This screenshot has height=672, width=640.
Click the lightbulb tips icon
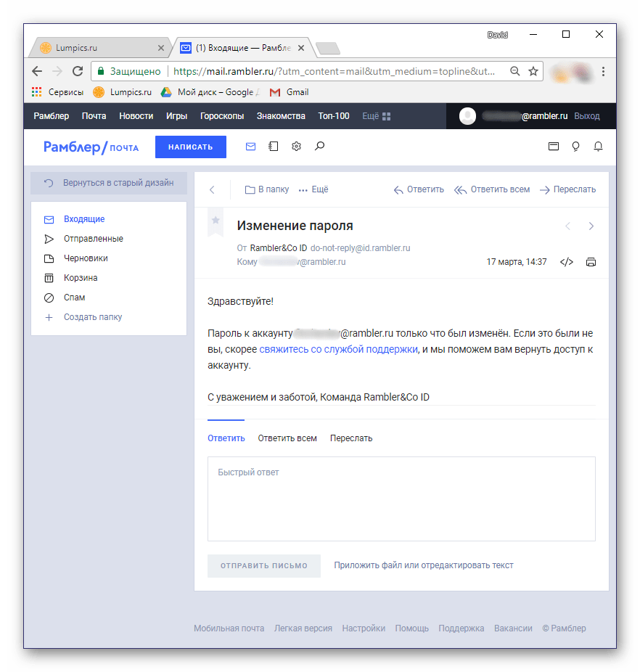pos(575,147)
